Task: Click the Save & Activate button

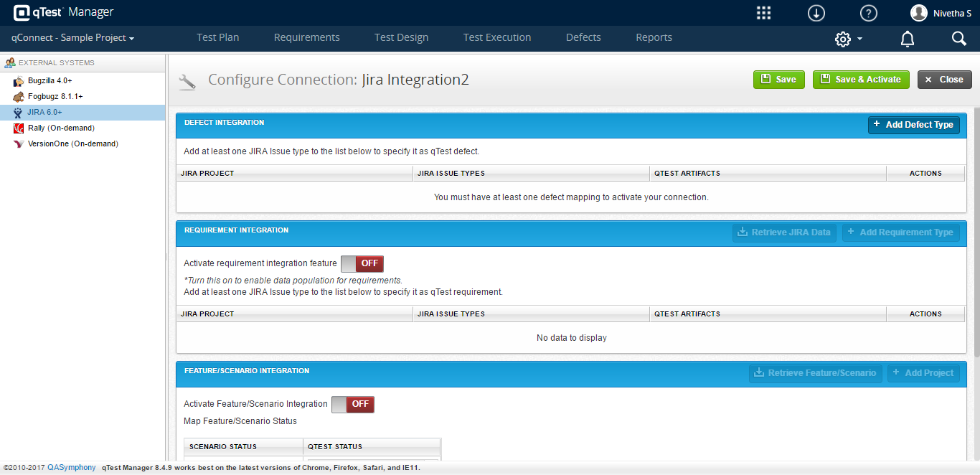Action: [x=861, y=80]
